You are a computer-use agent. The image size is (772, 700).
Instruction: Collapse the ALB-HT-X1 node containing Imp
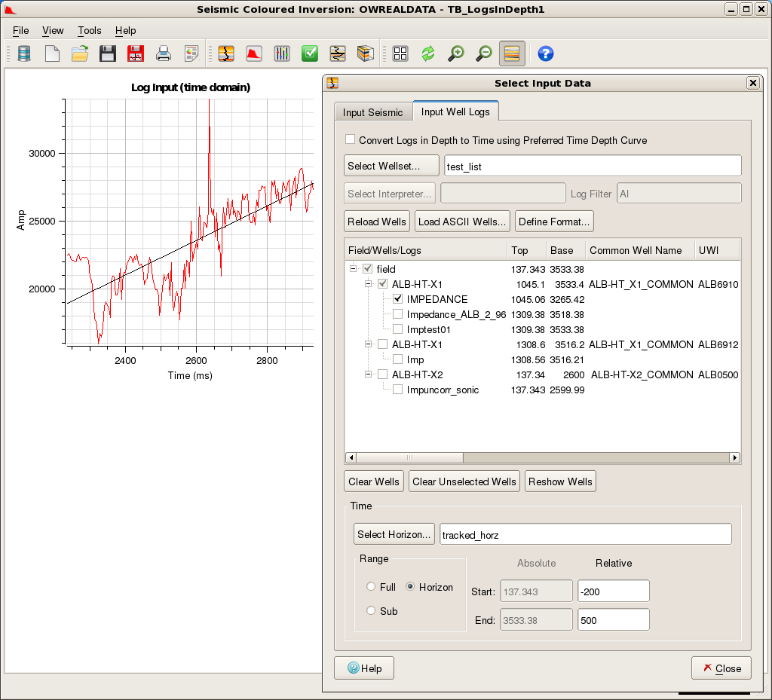(368, 344)
